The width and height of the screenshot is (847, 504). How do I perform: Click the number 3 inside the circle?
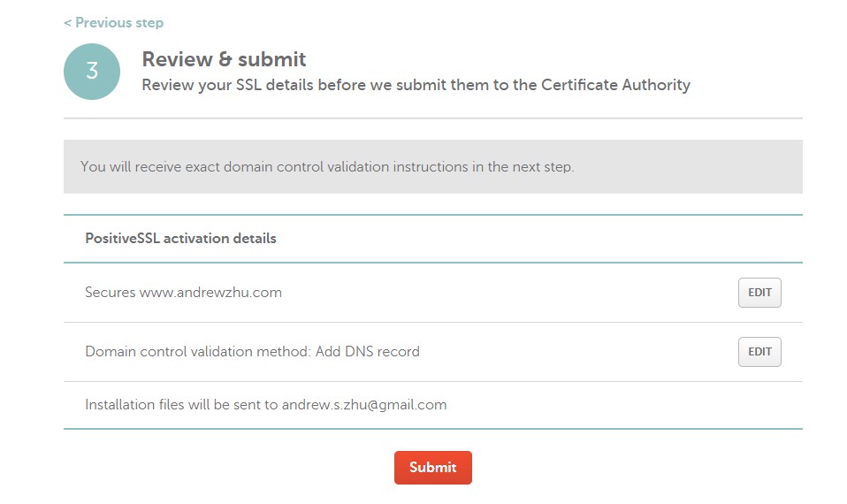click(92, 72)
